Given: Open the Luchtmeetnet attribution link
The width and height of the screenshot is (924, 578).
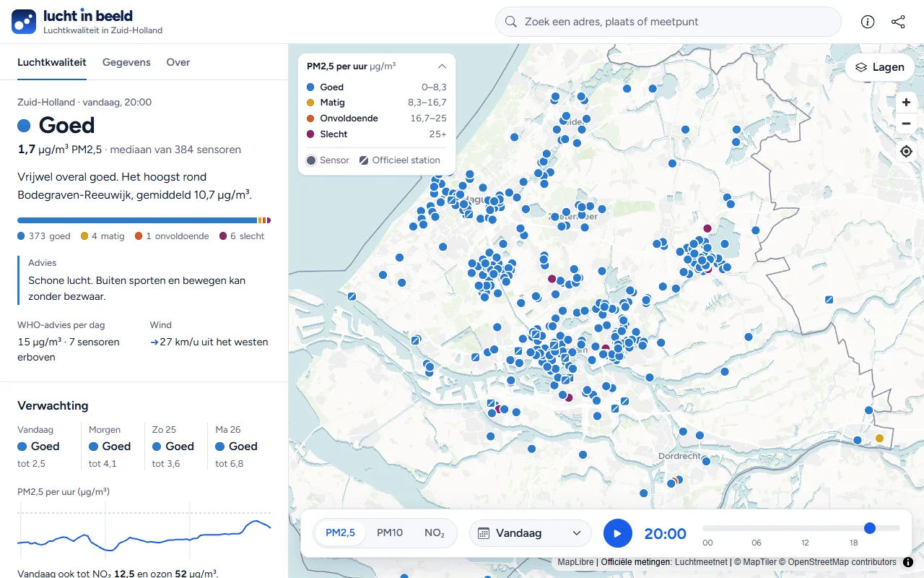Looking at the screenshot, I should [701, 561].
